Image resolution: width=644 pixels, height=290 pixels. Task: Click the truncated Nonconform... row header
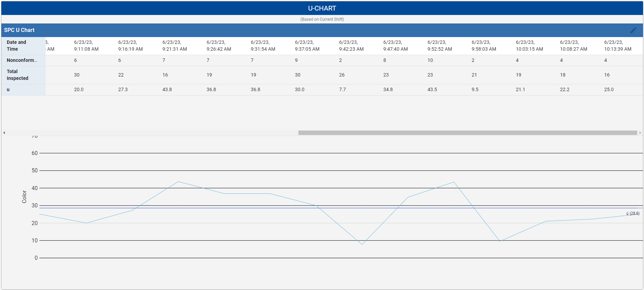tap(22, 60)
